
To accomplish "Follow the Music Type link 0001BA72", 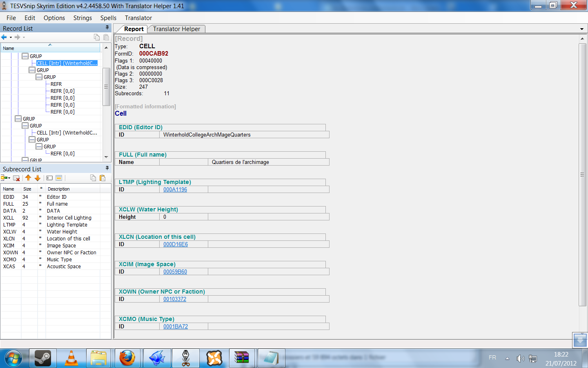I will coord(176,326).
